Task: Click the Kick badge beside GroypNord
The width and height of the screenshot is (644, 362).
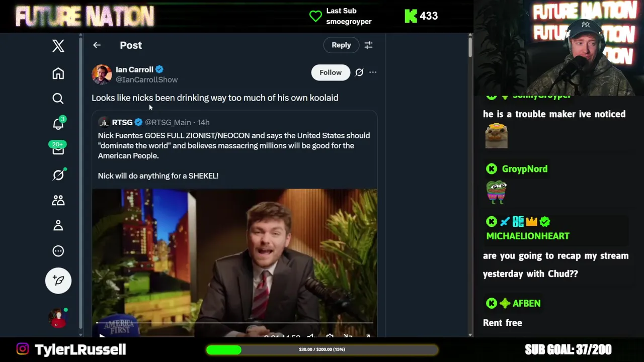Action: tap(492, 169)
